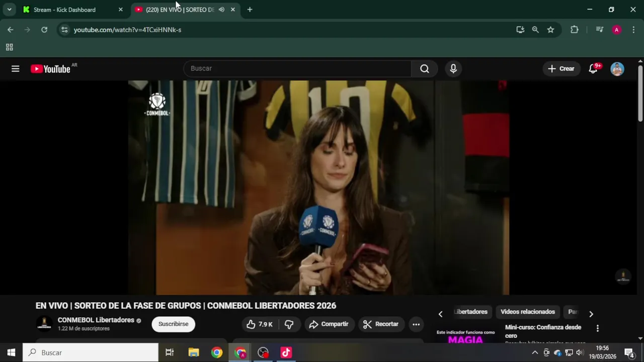Open the apps grid in bookmarks bar
This screenshot has width=644, height=362.
pyautogui.click(x=9, y=47)
